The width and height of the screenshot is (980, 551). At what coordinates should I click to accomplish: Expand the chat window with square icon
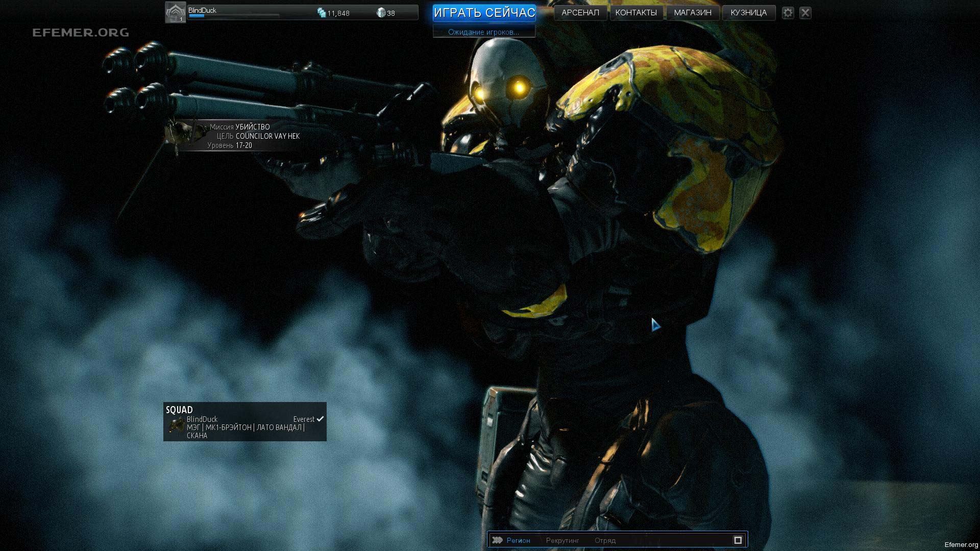click(738, 540)
